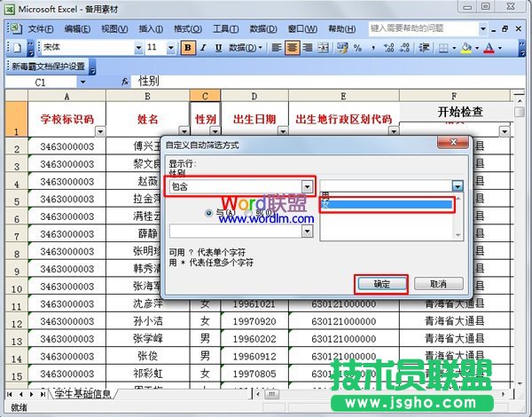
Task: Click the Excel workbook icon in menu bar
Action: point(14,28)
